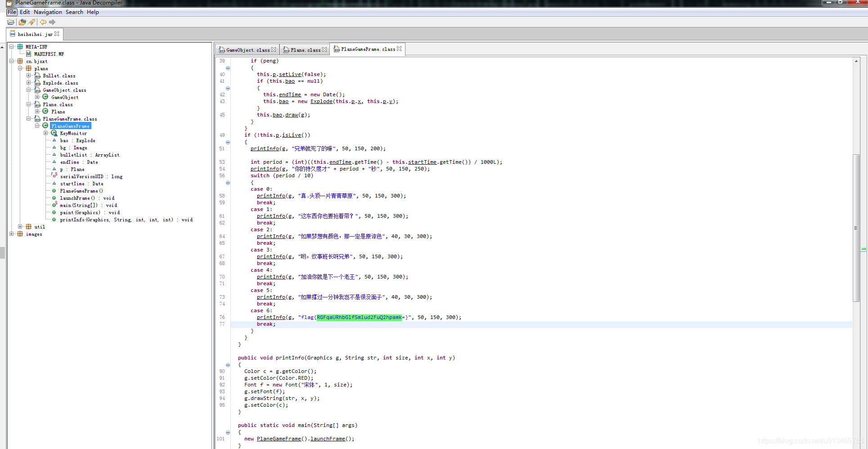Go back with the yellow arrow
The height and width of the screenshot is (449, 868).
tap(43, 22)
